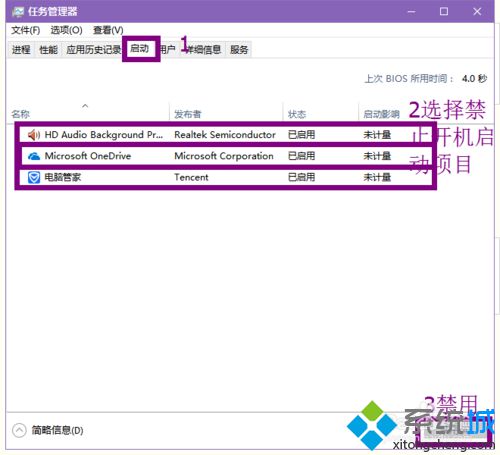Minimize the 任务管理器 window
The width and height of the screenshot is (500, 455).
tap(412, 12)
